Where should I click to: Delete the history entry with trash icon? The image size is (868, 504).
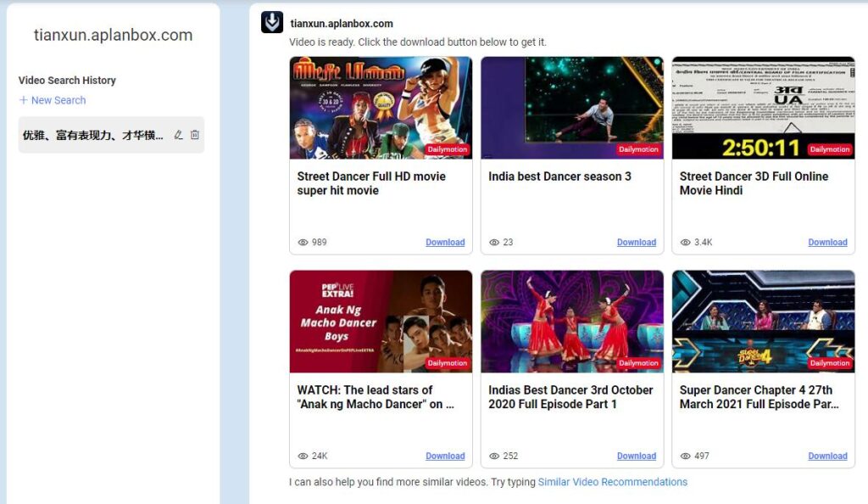click(x=195, y=135)
